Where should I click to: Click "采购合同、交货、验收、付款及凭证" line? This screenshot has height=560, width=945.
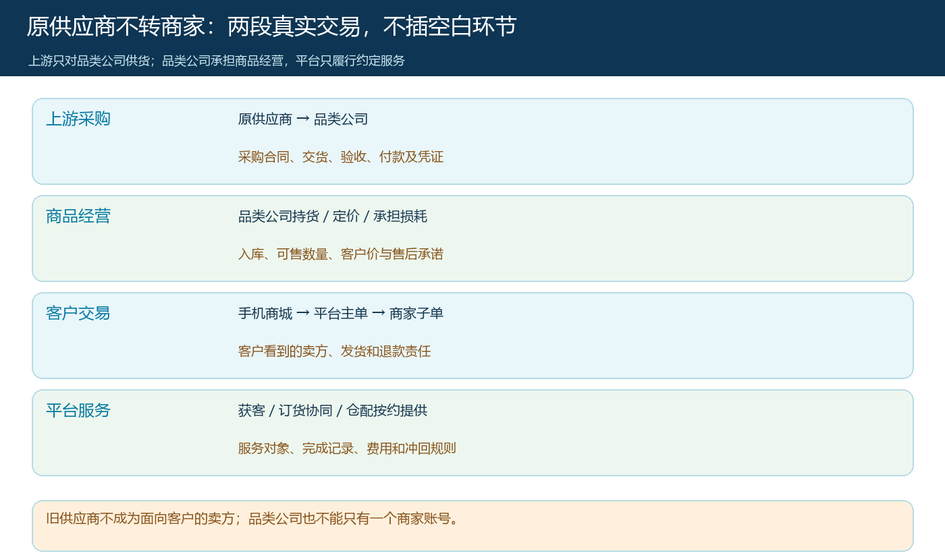(x=341, y=157)
